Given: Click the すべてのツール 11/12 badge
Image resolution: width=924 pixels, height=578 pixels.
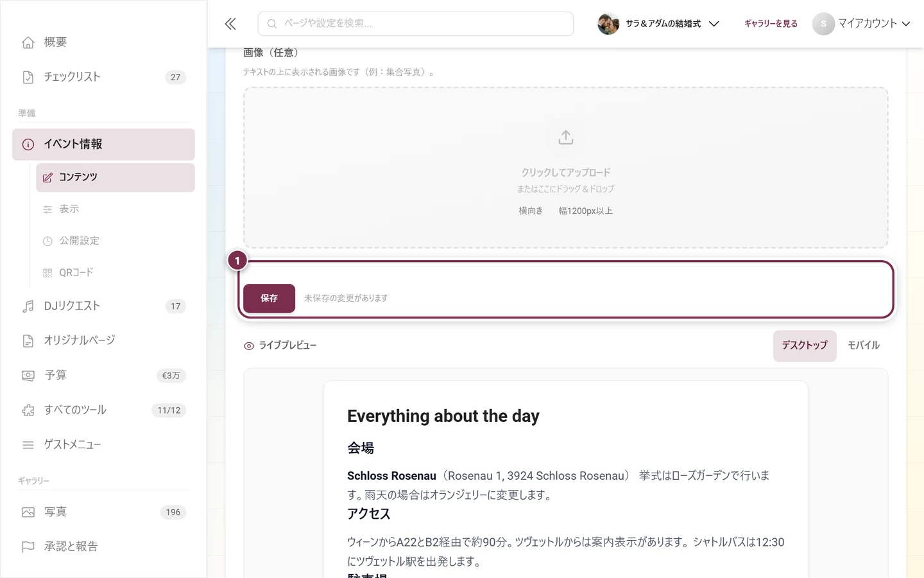Looking at the screenshot, I should pyautogui.click(x=169, y=410).
